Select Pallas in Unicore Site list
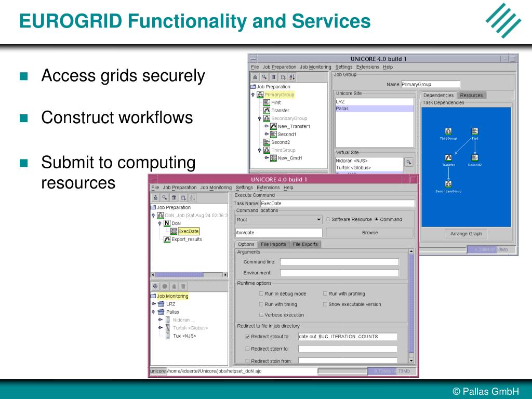Screen dimensions: 532x399 click(375, 109)
